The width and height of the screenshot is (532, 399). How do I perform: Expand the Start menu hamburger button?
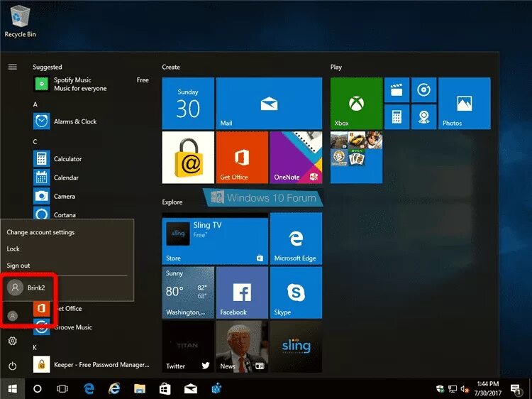13,67
